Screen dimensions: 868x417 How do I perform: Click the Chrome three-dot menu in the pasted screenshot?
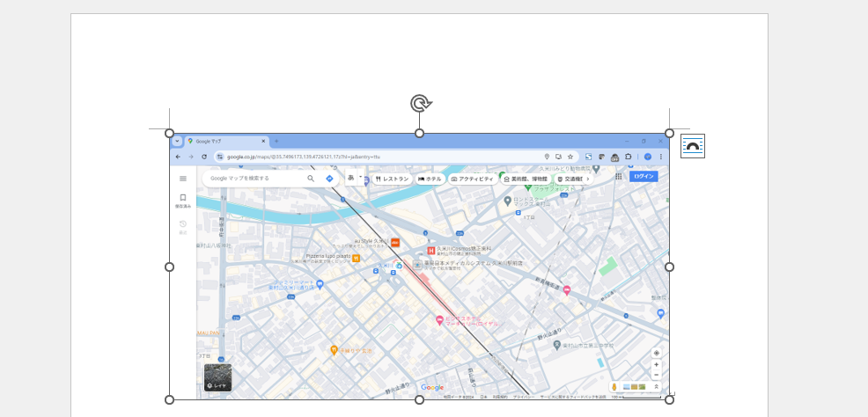661,157
